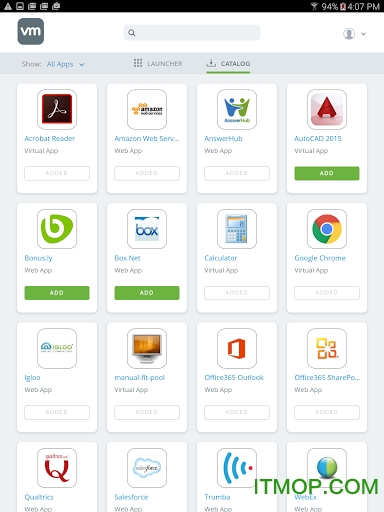Click the search magnifier icon
The width and height of the screenshot is (384, 512).
(x=132, y=33)
